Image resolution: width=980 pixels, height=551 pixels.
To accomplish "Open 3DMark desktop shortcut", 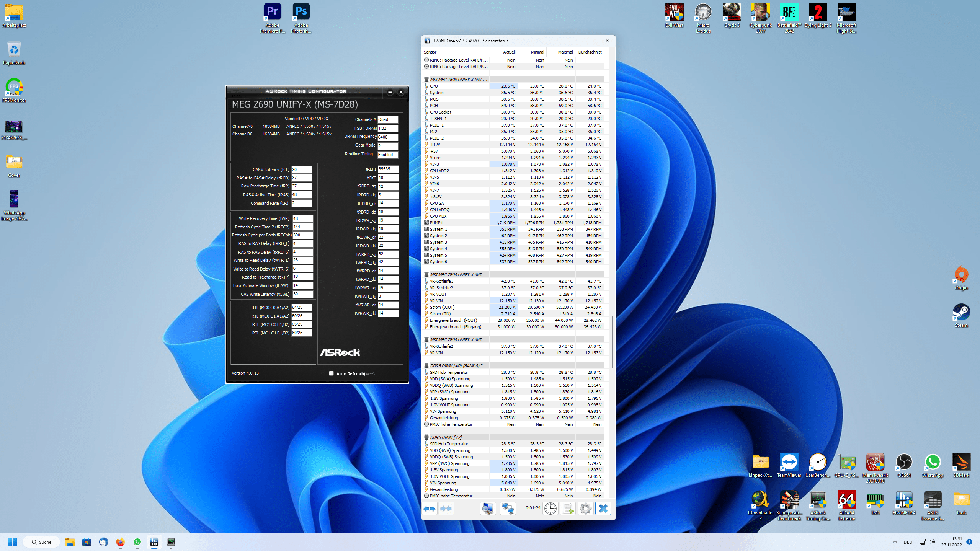I will (x=961, y=465).
